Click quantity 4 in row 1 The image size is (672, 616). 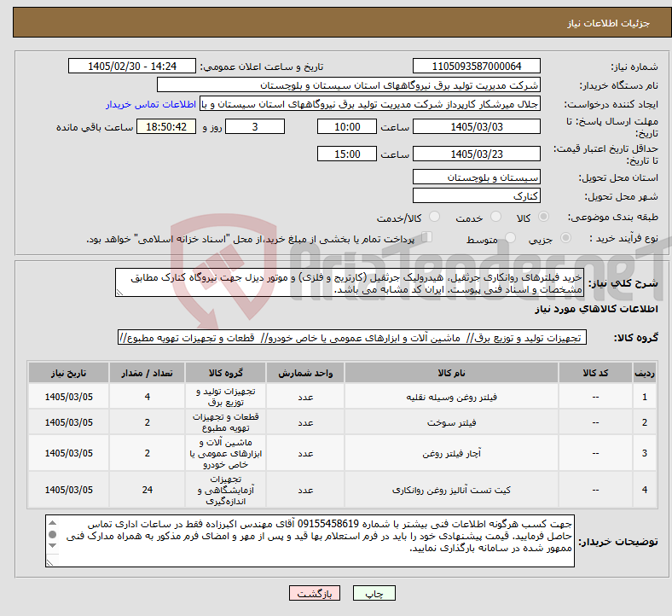(147, 397)
